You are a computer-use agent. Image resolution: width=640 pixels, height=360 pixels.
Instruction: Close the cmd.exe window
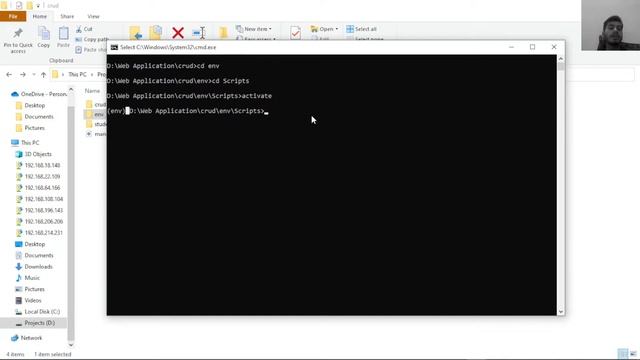pyautogui.click(x=554, y=47)
